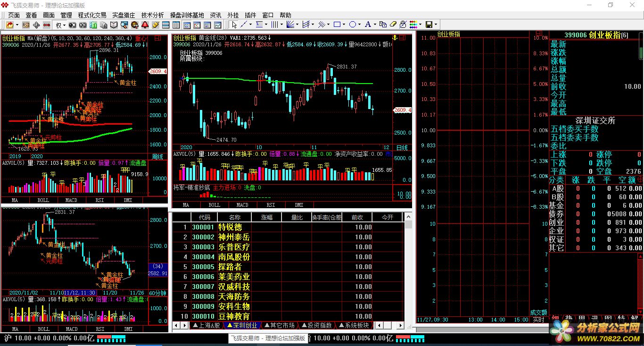Select the rectangle drawing tool
Screen dimensions: 644x346
coord(337,25)
